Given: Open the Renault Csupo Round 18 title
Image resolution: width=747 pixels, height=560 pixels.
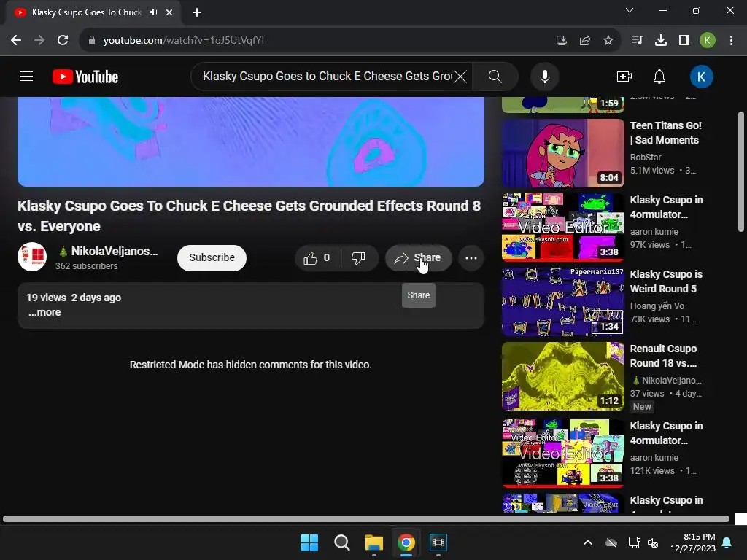Looking at the screenshot, I should pos(663,356).
